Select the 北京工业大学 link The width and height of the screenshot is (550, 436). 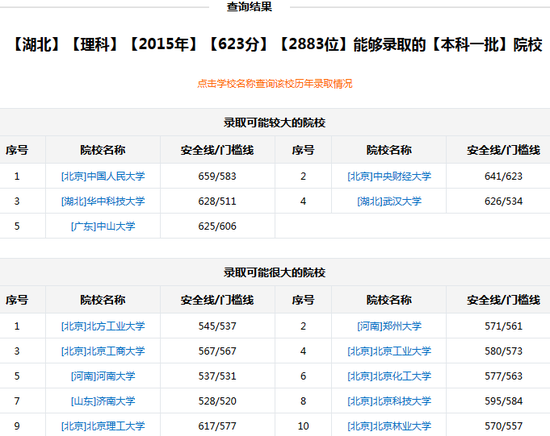pos(389,351)
